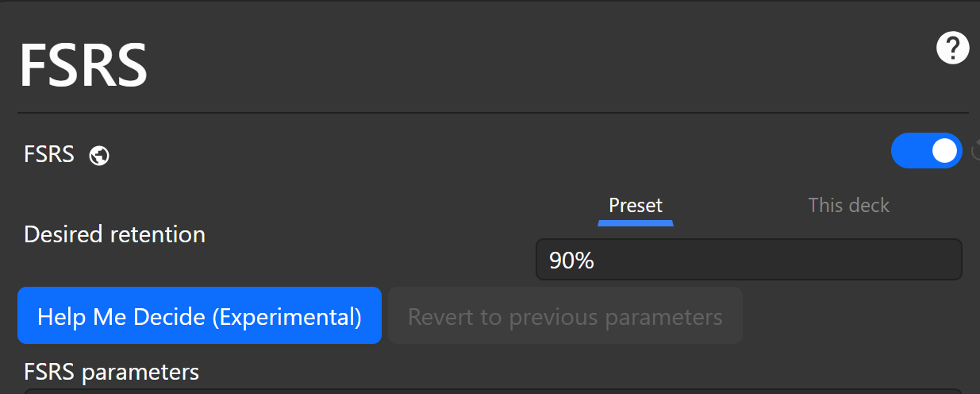980x394 pixels.
Task: Click the Desired retention setting label
Action: (115, 234)
